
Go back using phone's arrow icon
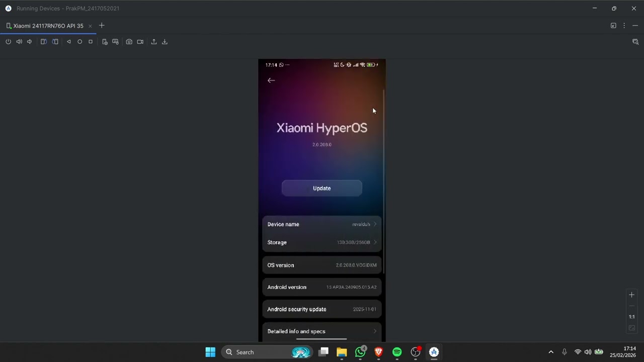(x=271, y=80)
